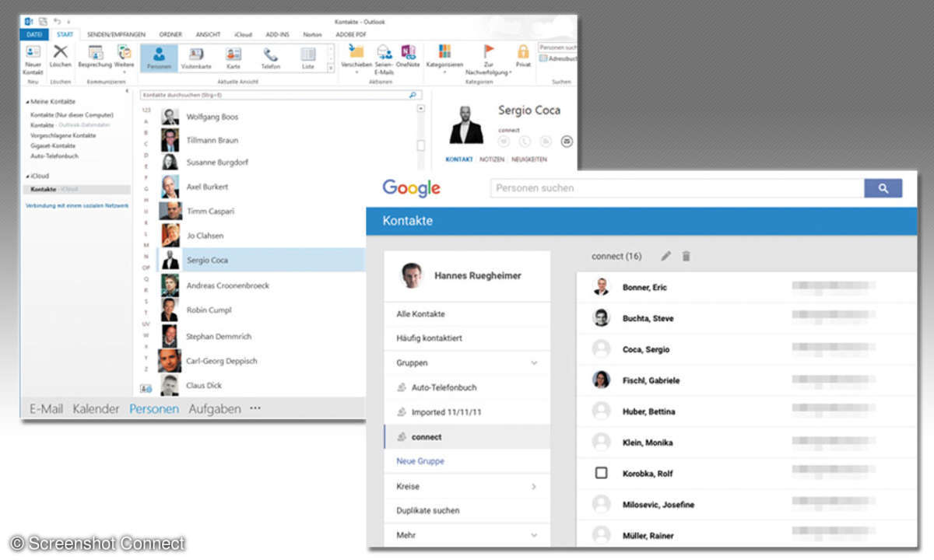Collapse the Gruppen section in Google Kontakte

[534, 363]
